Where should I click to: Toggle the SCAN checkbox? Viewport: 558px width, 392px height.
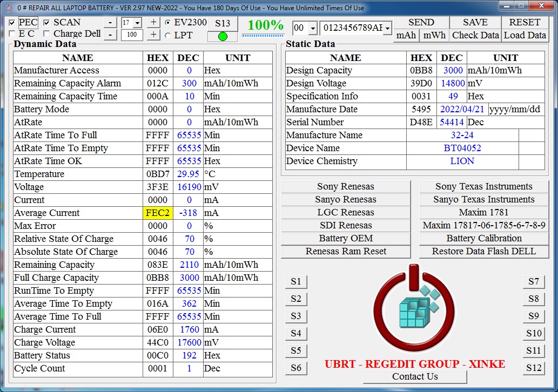46,23
